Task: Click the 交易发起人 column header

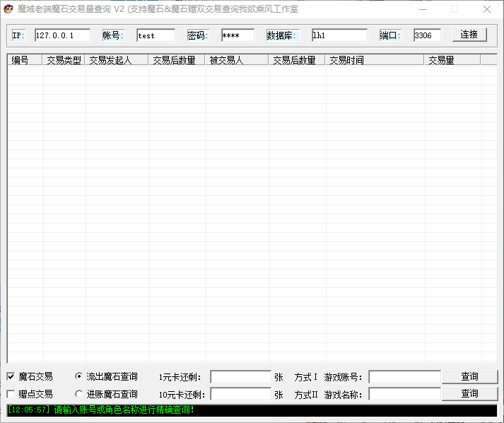Action: click(x=117, y=60)
